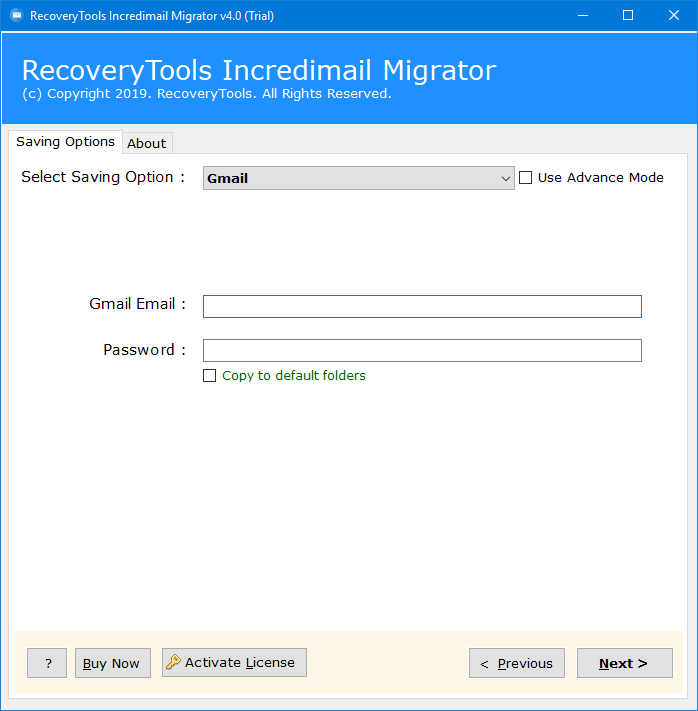The image size is (698, 711).
Task: Switch to the About tab
Action: (x=146, y=143)
